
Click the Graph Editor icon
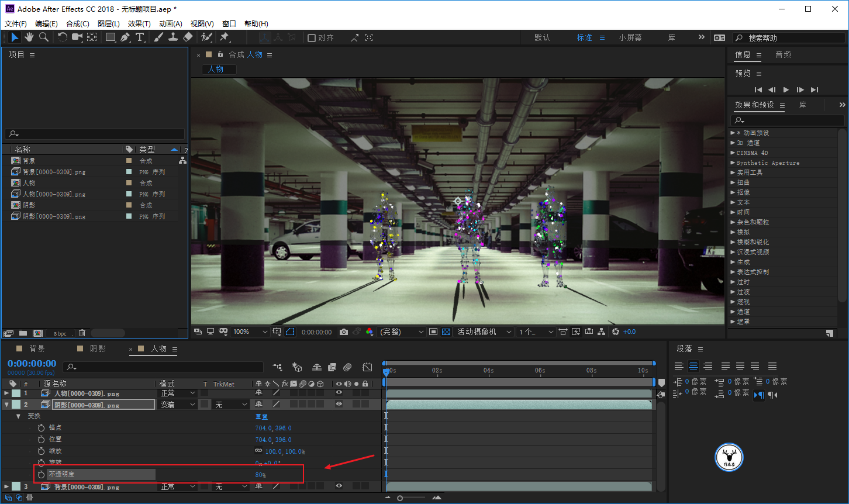coord(367,367)
